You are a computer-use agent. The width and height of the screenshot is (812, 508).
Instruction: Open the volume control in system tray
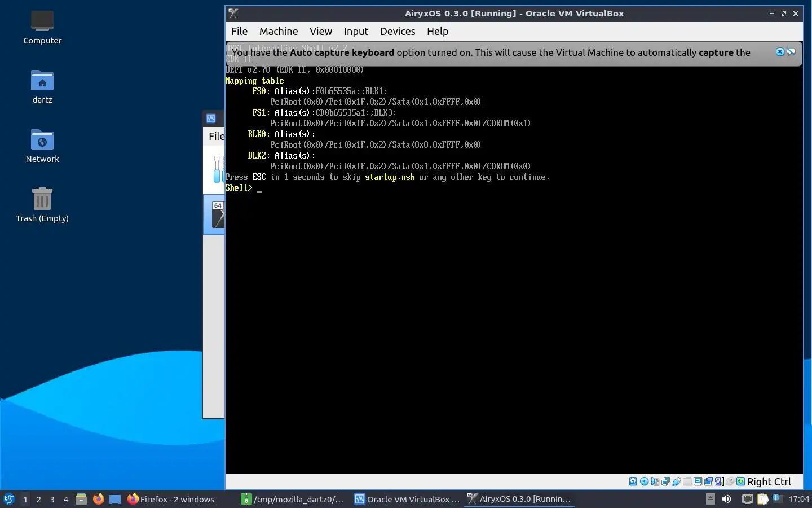tap(726, 499)
